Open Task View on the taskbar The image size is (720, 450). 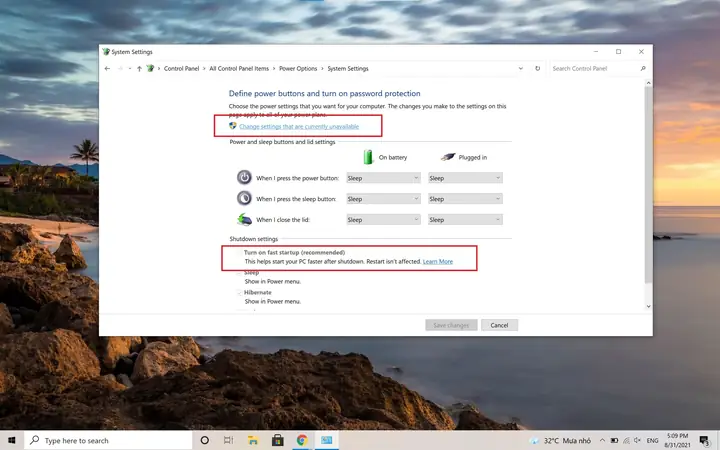(228, 440)
